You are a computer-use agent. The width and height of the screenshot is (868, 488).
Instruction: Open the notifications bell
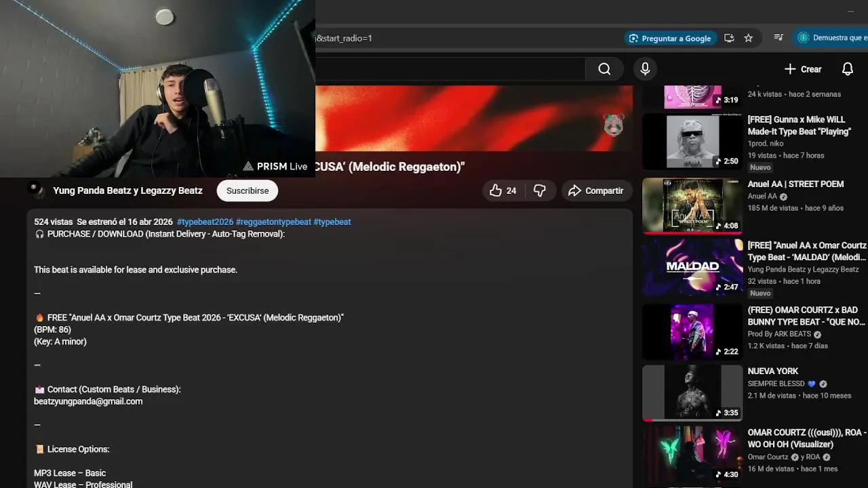tap(848, 69)
